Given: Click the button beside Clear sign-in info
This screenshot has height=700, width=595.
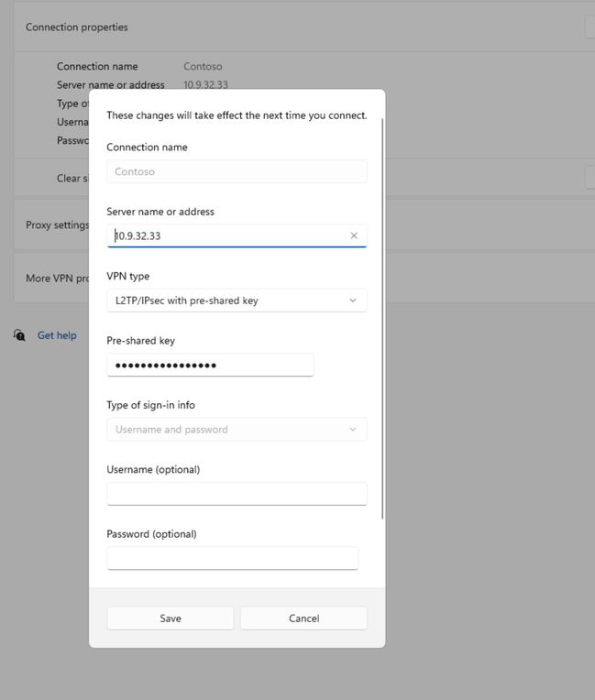Looking at the screenshot, I should 589,178.
